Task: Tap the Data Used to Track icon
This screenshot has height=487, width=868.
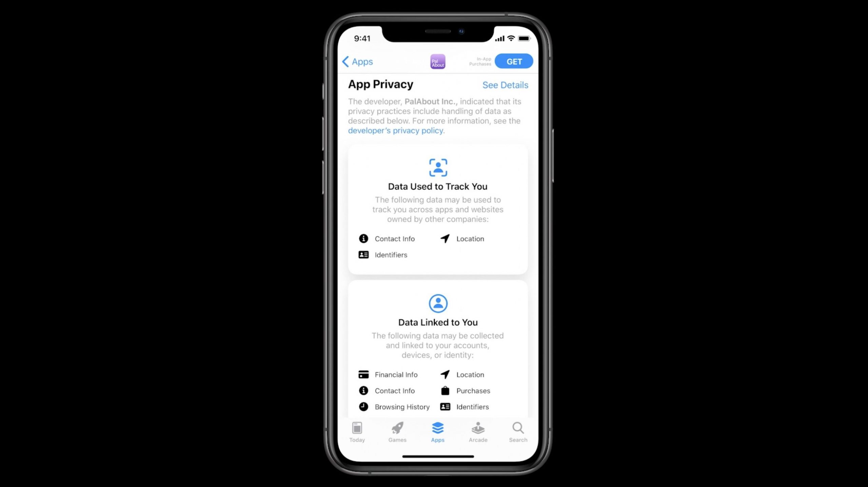Action: click(438, 168)
